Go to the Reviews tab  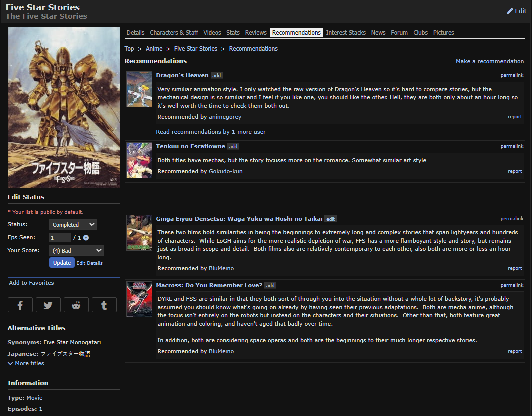[256, 33]
